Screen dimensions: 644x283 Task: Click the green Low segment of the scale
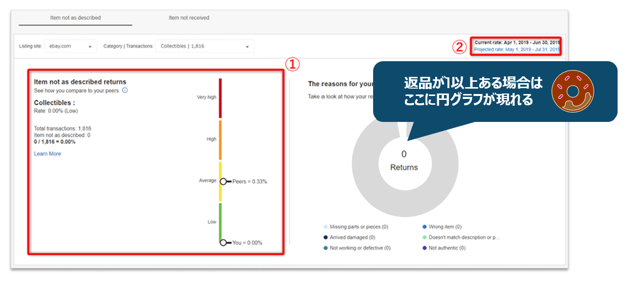[221, 223]
